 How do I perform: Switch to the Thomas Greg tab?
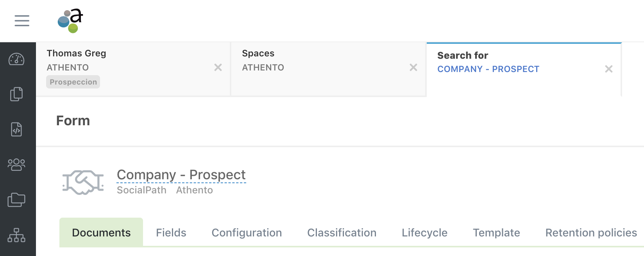[x=117, y=59]
